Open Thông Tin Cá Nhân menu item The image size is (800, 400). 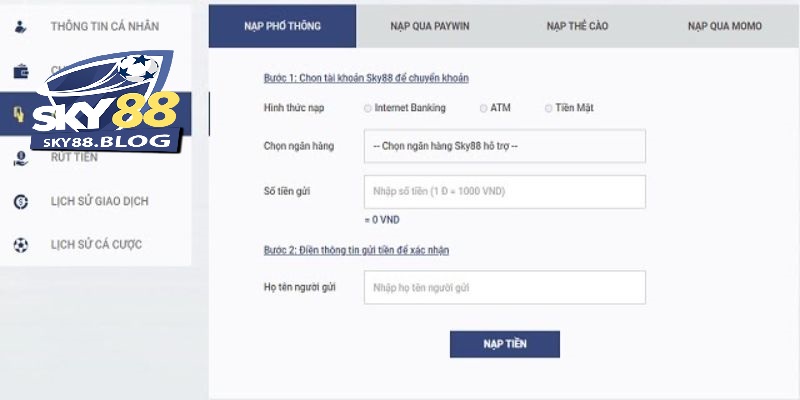[x=104, y=24]
